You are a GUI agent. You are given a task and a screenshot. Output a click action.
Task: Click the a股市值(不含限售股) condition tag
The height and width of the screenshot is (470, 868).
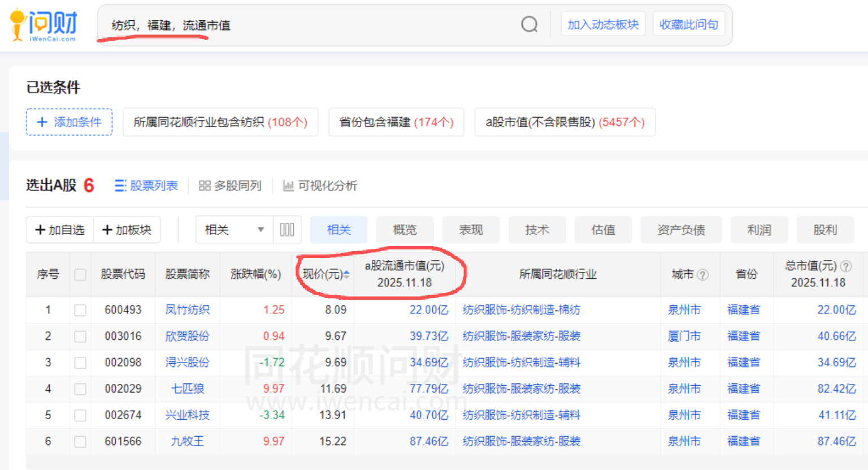click(565, 122)
